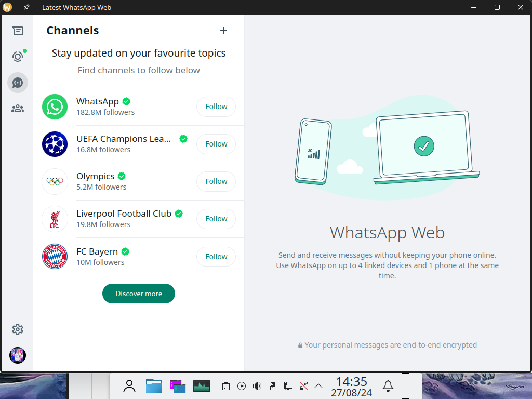Click the plus icon to create channel
Screen dimensions: 532x399
coord(223,31)
